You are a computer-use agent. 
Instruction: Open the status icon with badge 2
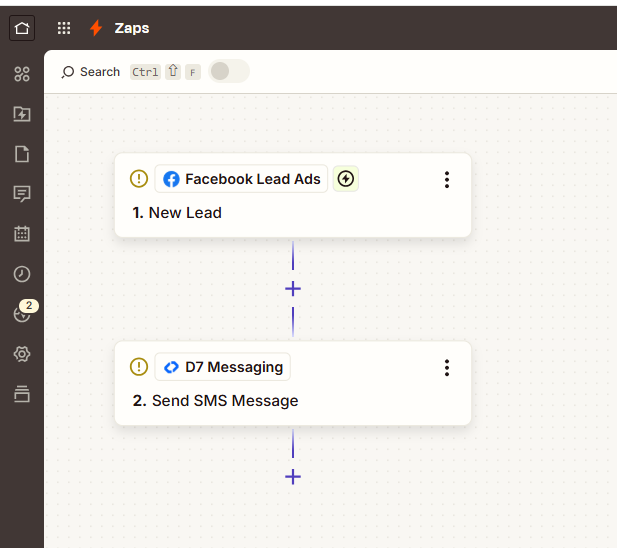pos(24,312)
